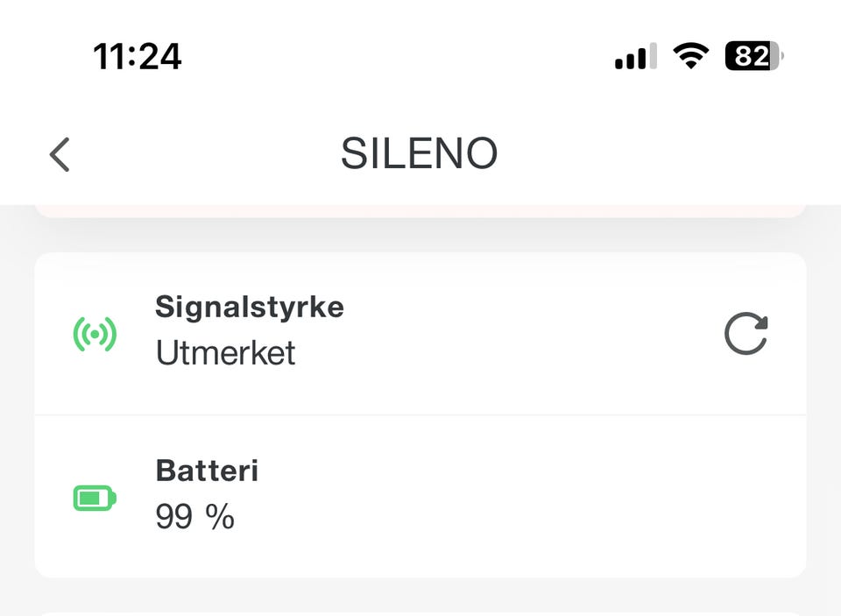The height and width of the screenshot is (616, 841).
Task: Tap the 99 % battery value
Action: (x=194, y=517)
